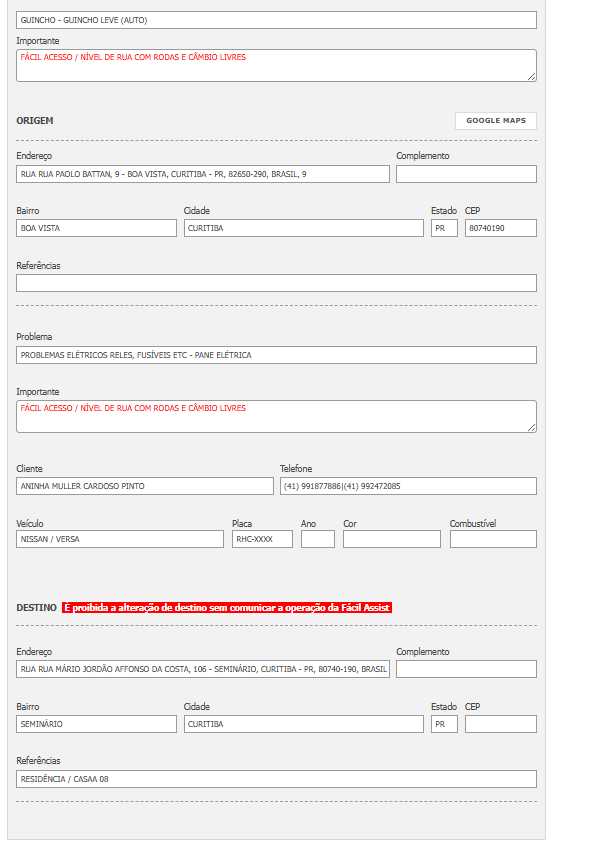Image resolution: width=603 pixels, height=862 pixels.
Task: Click the Placa label
Action: pyautogui.click(x=242, y=523)
